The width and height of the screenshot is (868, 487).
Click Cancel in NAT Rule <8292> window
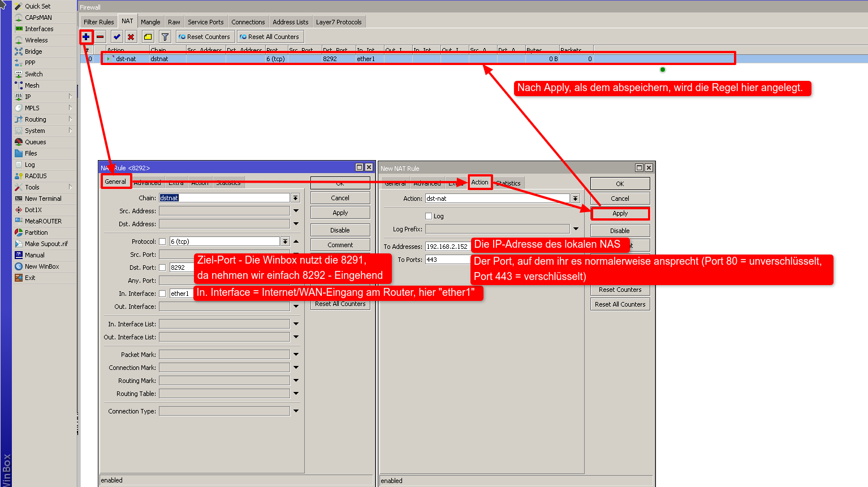[x=340, y=198]
